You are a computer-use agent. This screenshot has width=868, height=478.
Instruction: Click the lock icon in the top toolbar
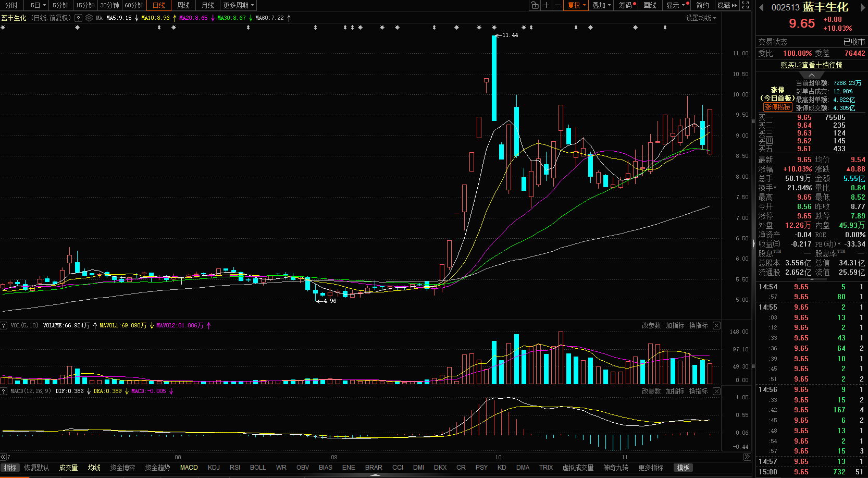tap(535, 5)
